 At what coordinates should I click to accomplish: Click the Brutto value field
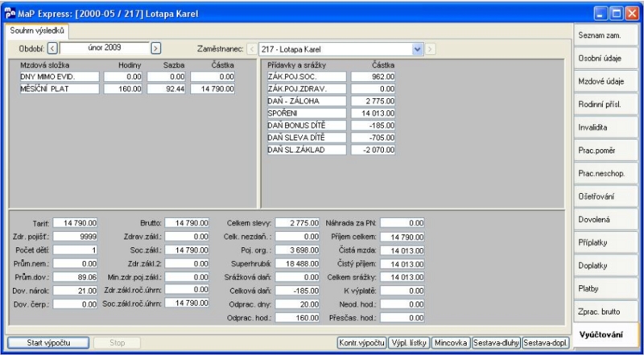187,223
